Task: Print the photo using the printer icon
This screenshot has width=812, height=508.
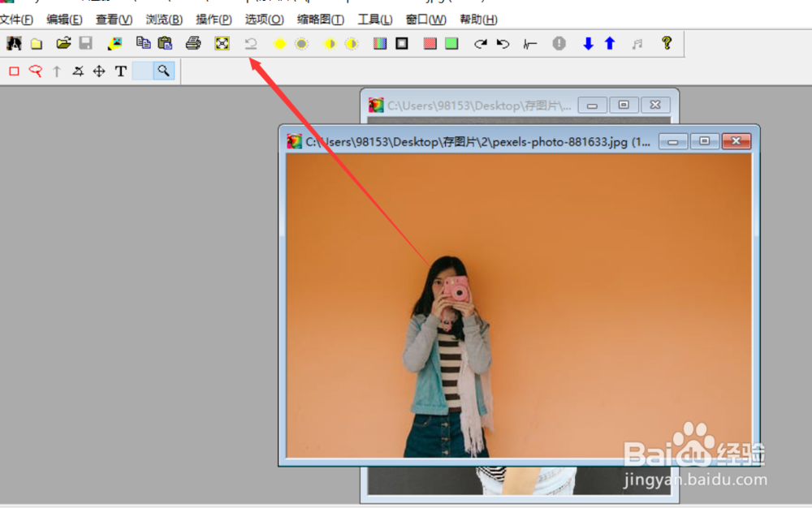Action: click(x=192, y=43)
